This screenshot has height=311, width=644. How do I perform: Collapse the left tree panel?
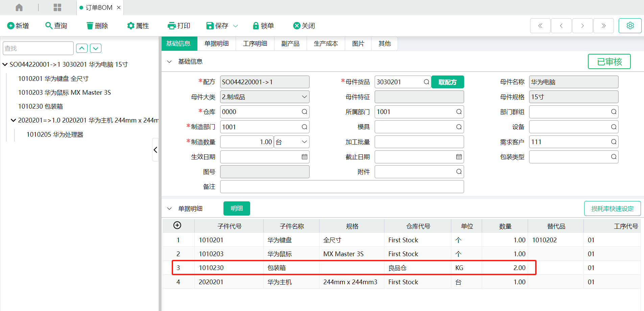click(x=155, y=150)
